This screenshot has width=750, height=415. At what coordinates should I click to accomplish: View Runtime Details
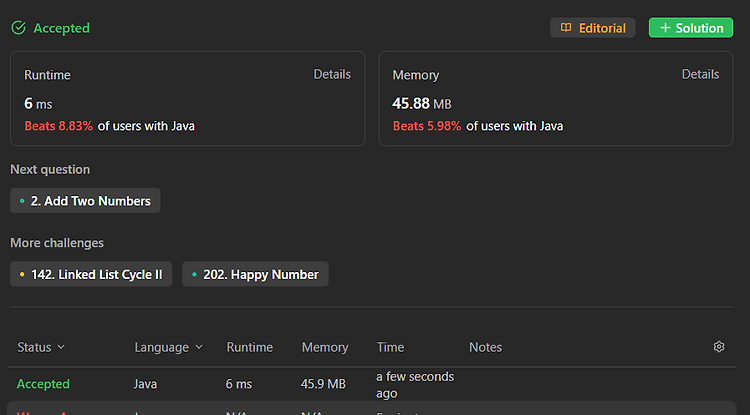click(332, 74)
